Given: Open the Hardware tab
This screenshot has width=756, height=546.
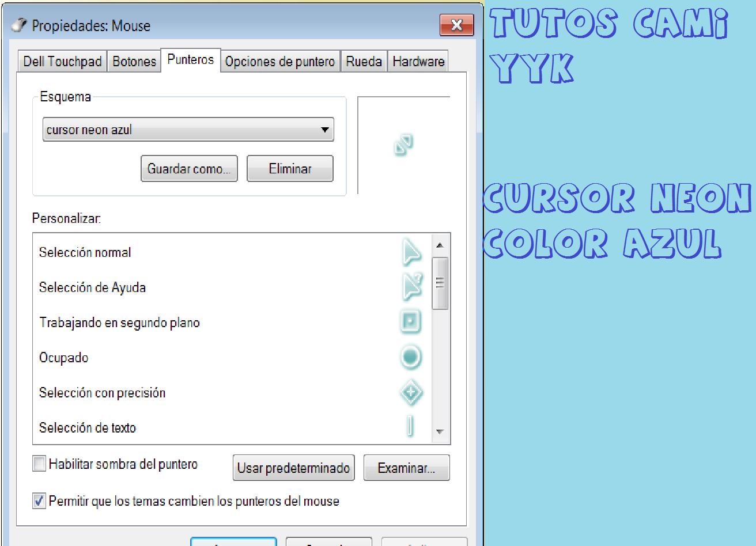Looking at the screenshot, I should pos(418,61).
